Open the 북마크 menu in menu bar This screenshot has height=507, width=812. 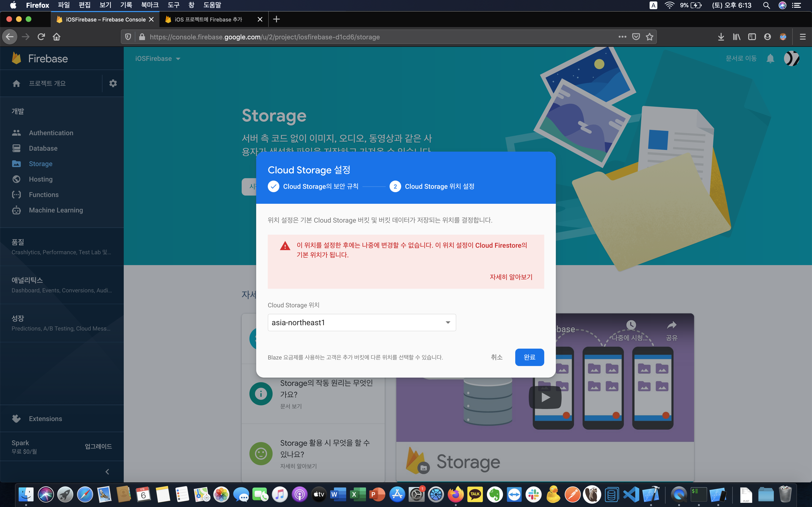click(149, 5)
